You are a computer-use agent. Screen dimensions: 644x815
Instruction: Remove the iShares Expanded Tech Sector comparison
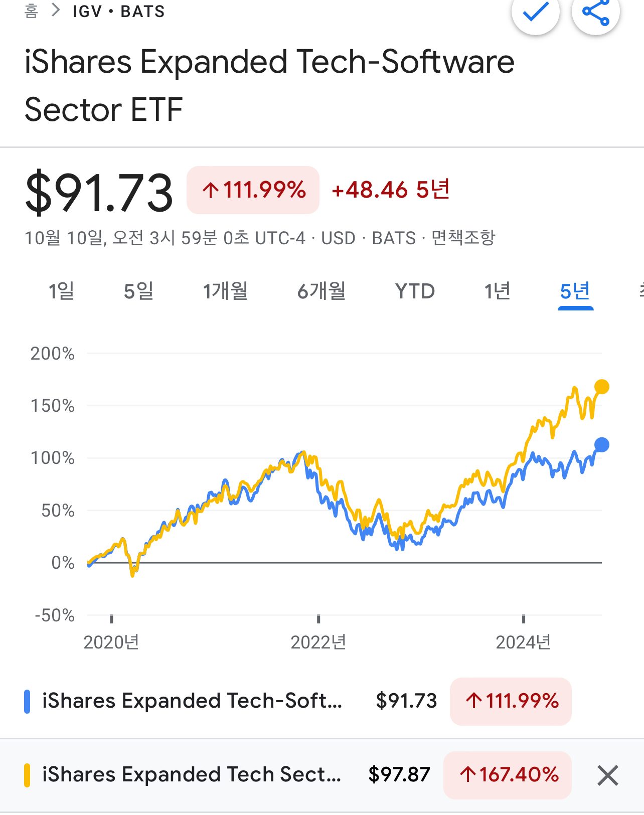608,775
